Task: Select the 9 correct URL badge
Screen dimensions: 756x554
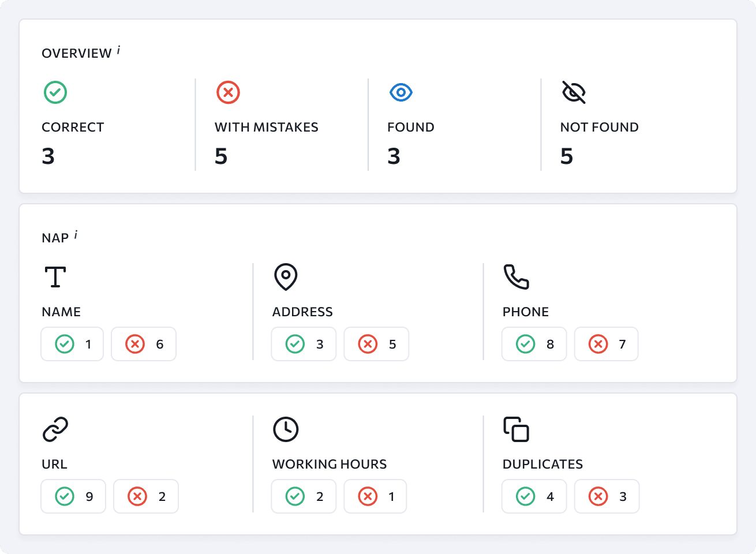Action: click(73, 496)
